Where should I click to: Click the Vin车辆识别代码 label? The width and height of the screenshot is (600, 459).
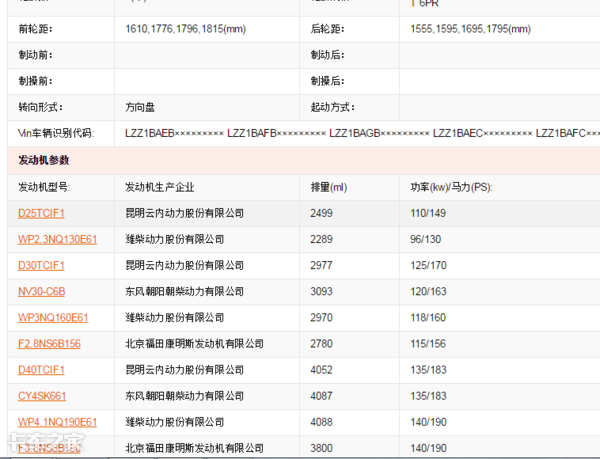click(x=56, y=133)
